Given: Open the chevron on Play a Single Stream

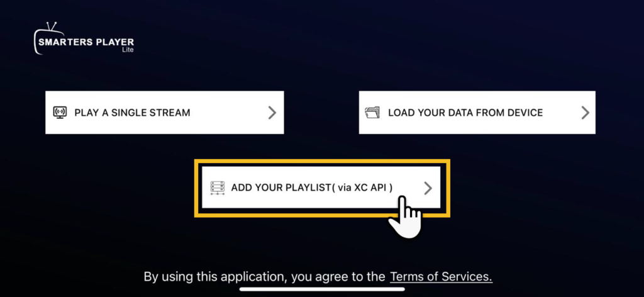Looking at the screenshot, I should pos(272,113).
